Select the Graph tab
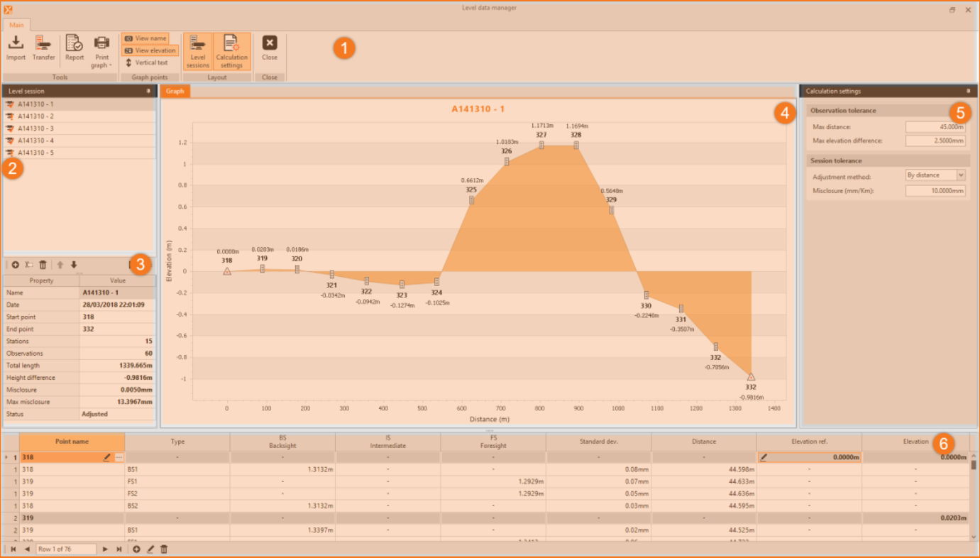Screen dimensions: 980x558 coord(175,91)
